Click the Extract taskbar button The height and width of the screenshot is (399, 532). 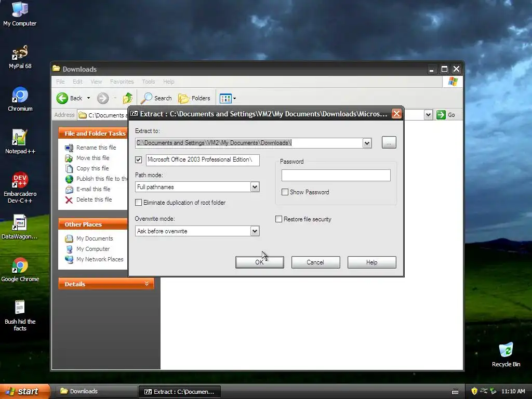[180, 392]
